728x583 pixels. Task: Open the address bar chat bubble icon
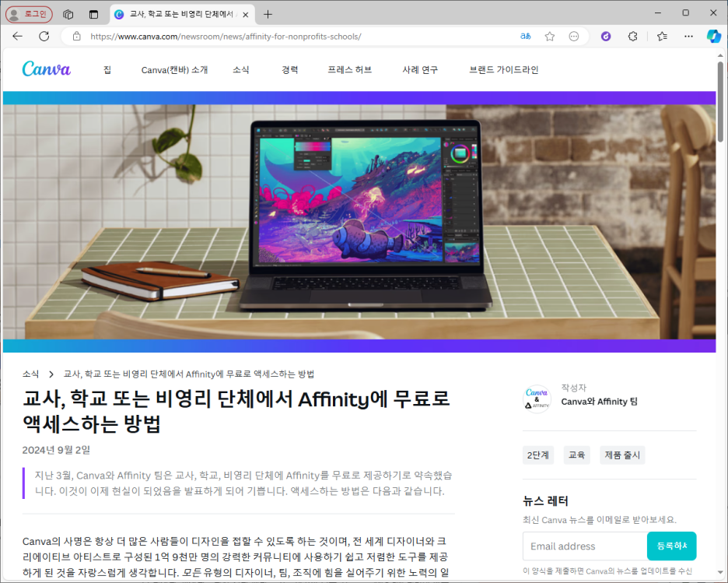[574, 37]
